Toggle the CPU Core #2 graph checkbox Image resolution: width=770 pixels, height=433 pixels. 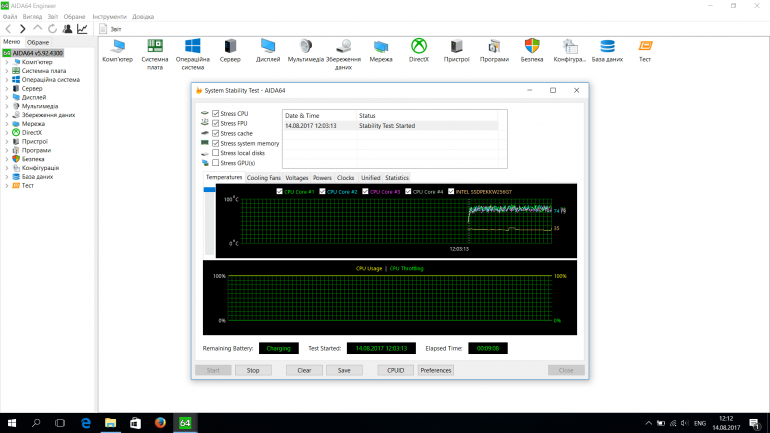[x=322, y=191]
